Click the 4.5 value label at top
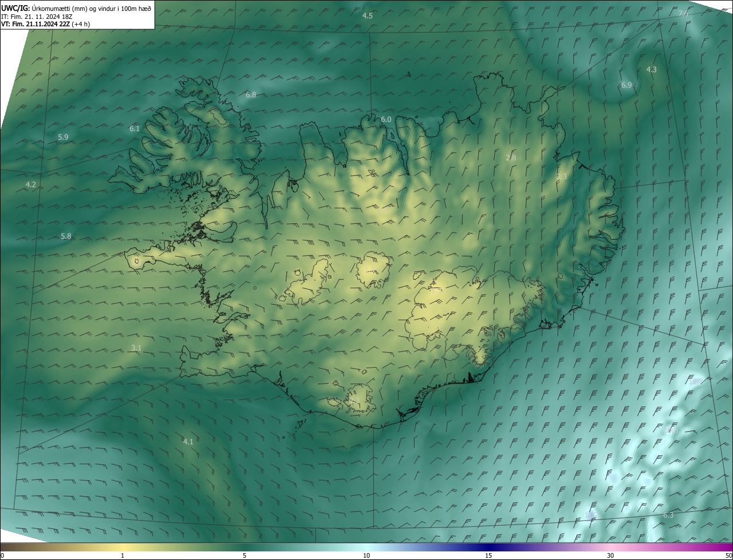Screen dimensions: 733x560 (368, 16)
